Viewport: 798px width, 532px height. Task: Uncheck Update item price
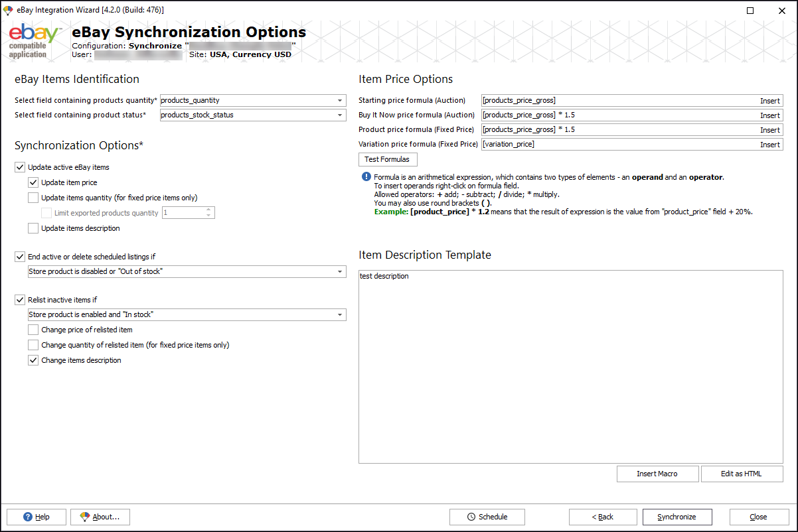[x=33, y=182]
